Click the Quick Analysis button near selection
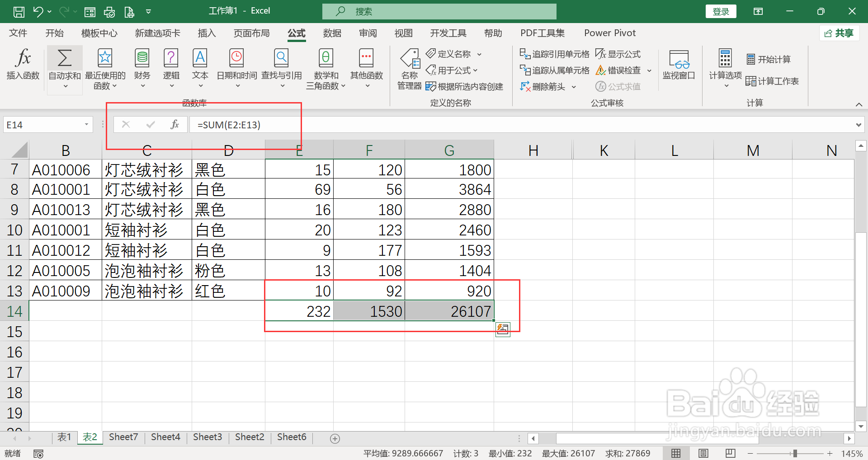 (503, 329)
